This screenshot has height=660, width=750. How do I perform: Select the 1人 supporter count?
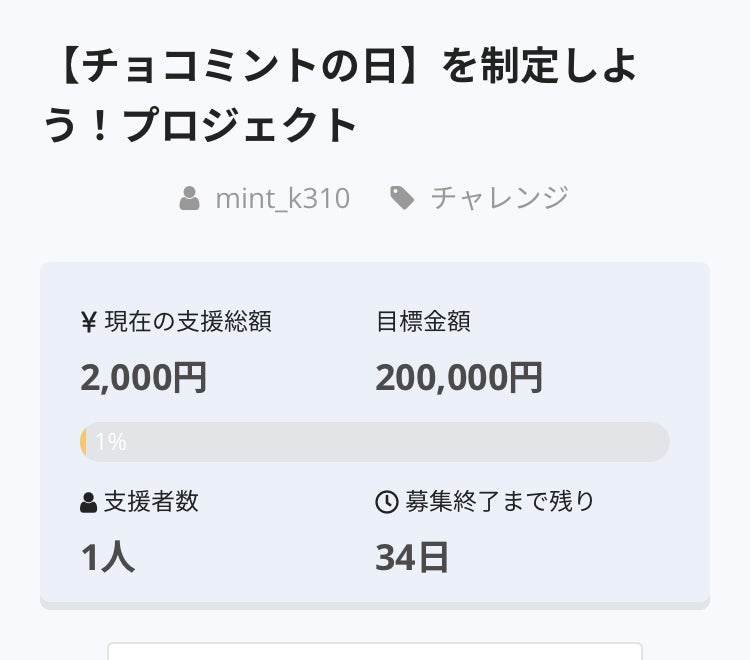click(x=108, y=558)
